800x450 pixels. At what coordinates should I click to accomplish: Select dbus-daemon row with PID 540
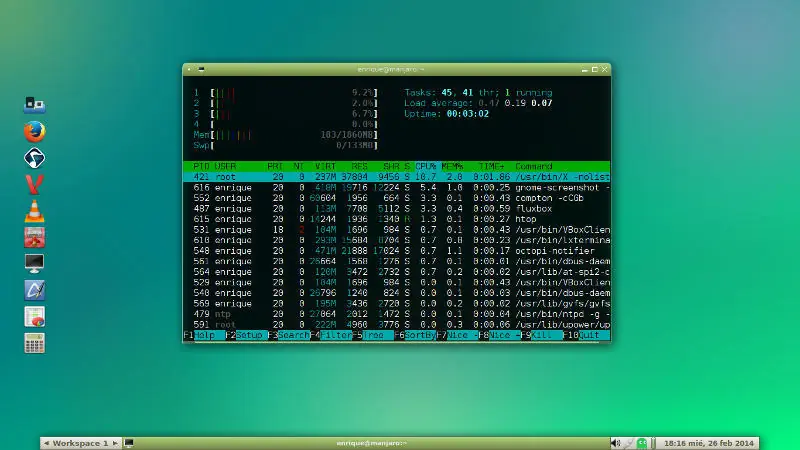pos(396,293)
